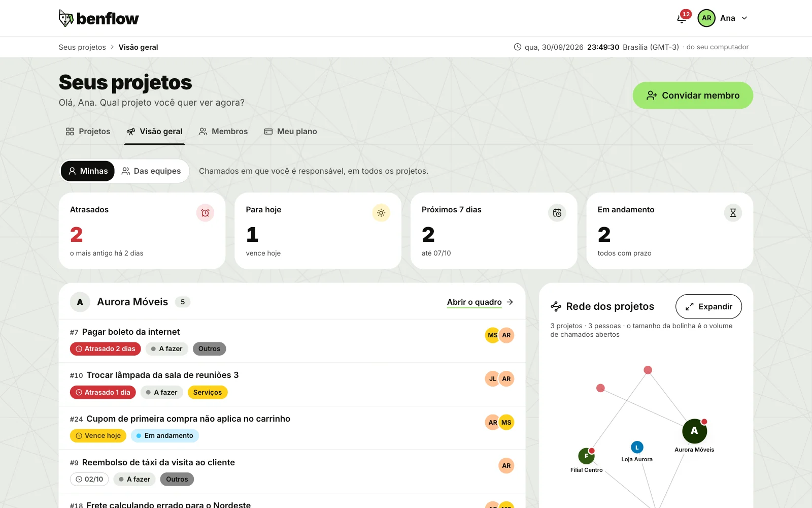Click the count badge 5 next to Aurora Móveis
This screenshot has width=812, height=508.
[183, 302]
